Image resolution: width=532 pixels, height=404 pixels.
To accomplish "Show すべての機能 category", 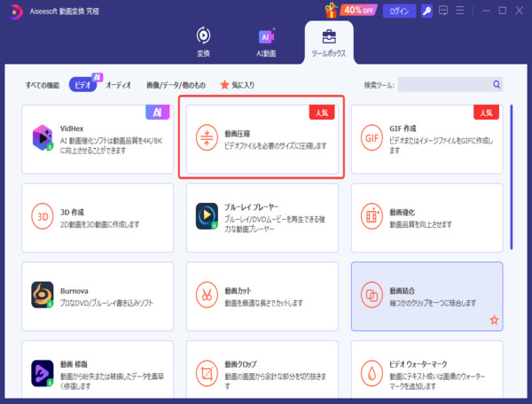I will click(43, 85).
